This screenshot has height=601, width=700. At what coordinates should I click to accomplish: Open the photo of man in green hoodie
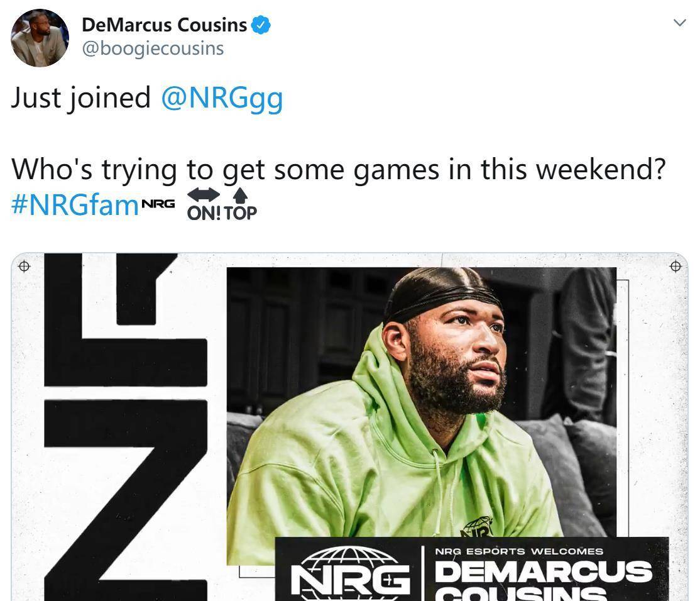[x=421, y=402]
